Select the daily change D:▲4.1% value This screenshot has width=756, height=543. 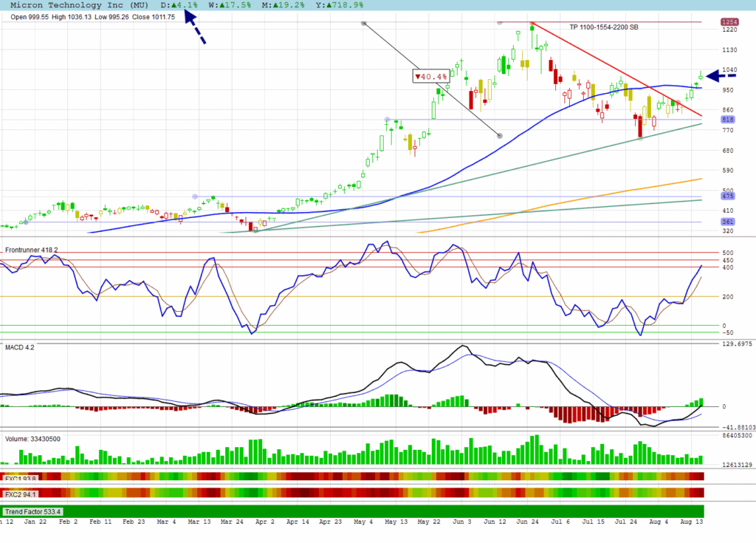click(x=179, y=5)
